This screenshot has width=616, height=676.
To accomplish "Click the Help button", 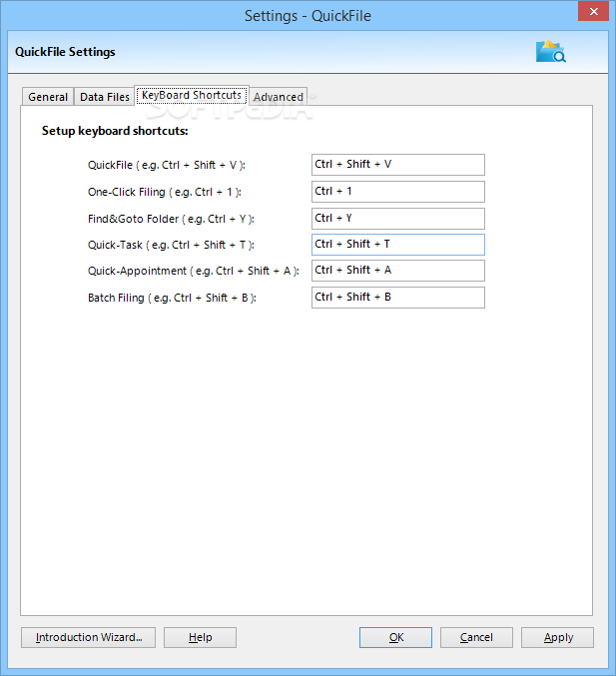I will click(x=200, y=637).
